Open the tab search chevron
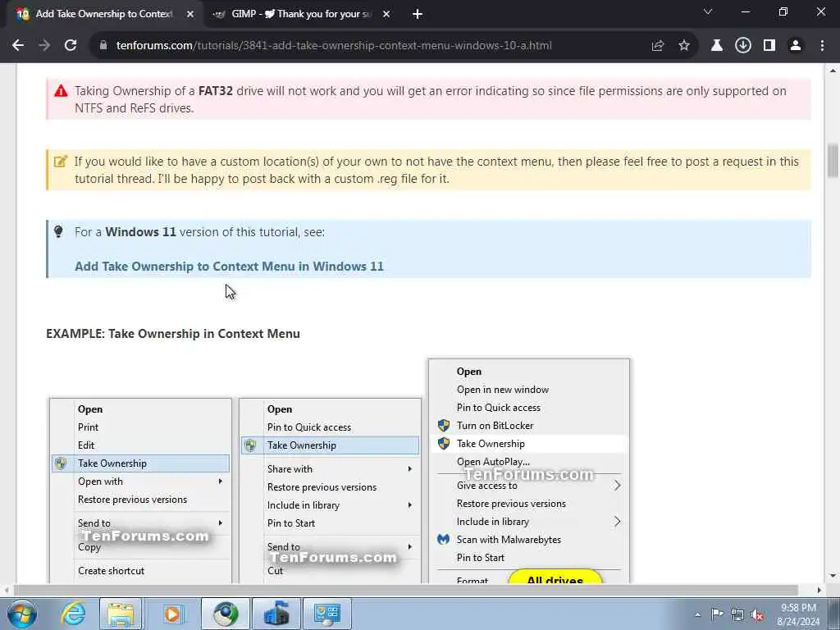 (x=708, y=11)
